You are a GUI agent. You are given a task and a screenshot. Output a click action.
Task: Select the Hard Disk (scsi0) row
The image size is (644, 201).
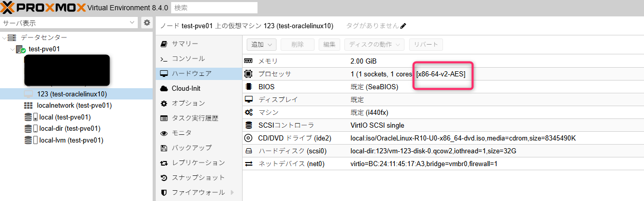tap(443, 151)
